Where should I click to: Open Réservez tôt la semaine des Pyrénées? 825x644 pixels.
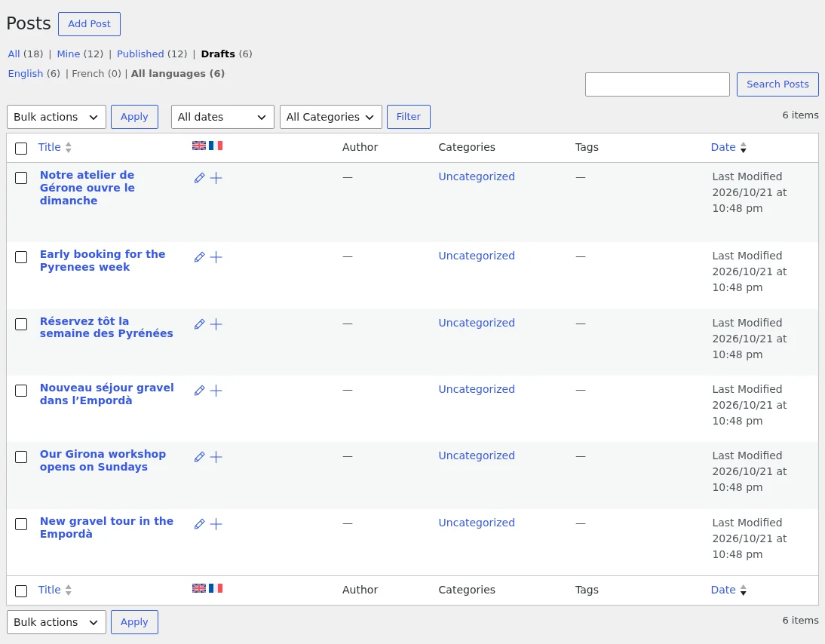(x=106, y=327)
